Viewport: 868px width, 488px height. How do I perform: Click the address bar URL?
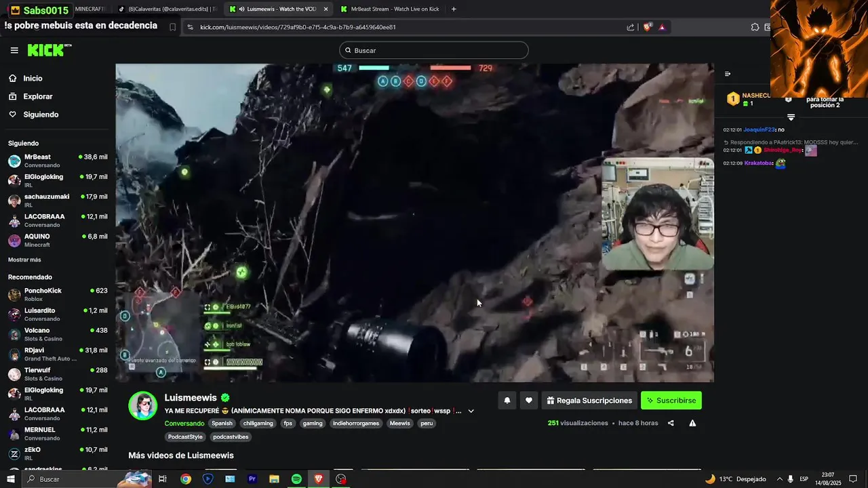point(298,27)
